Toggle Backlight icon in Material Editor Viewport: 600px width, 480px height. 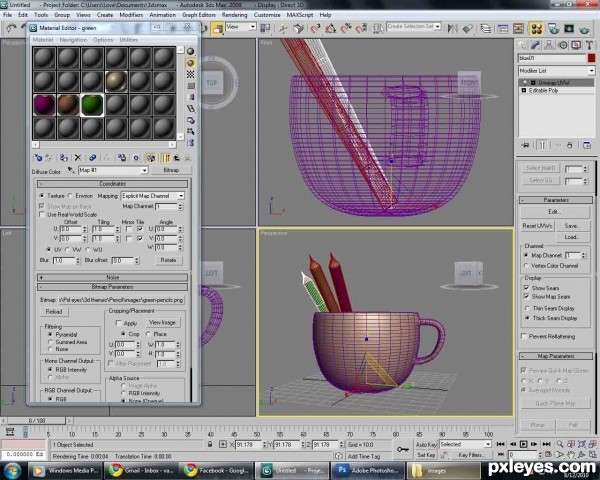pos(190,63)
